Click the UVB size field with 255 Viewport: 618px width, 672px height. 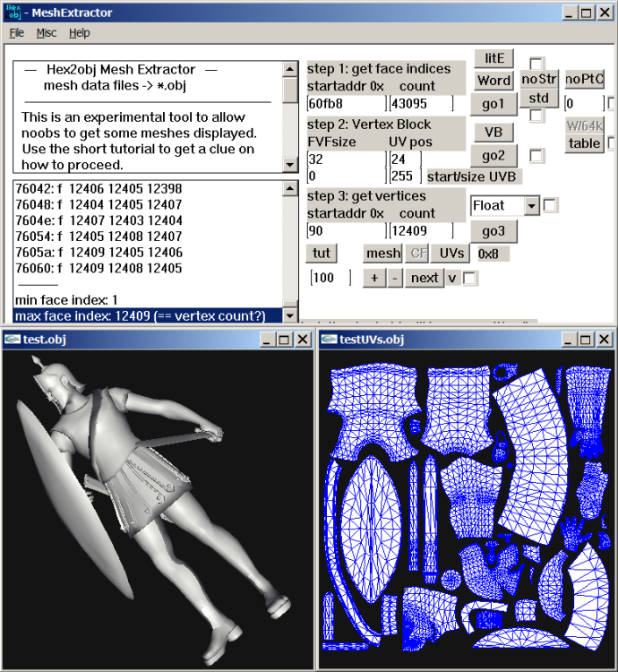[406, 177]
